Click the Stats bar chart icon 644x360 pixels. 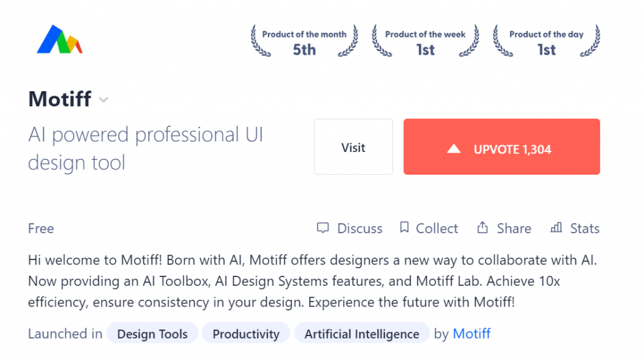pyautogui.click(x=556, y=227)
